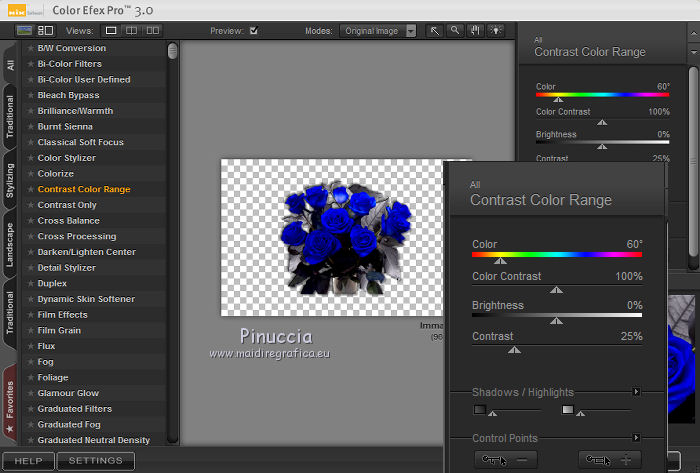Expand the Control Points section arrow
The width and height of the screenshot is (700, 473).
tap(636, 438)
